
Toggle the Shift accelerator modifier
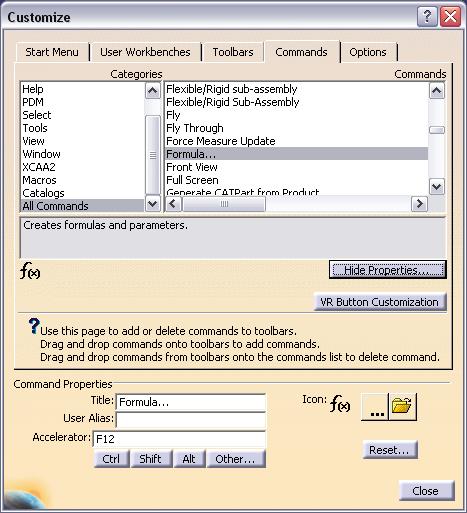(x=151, y=459)
